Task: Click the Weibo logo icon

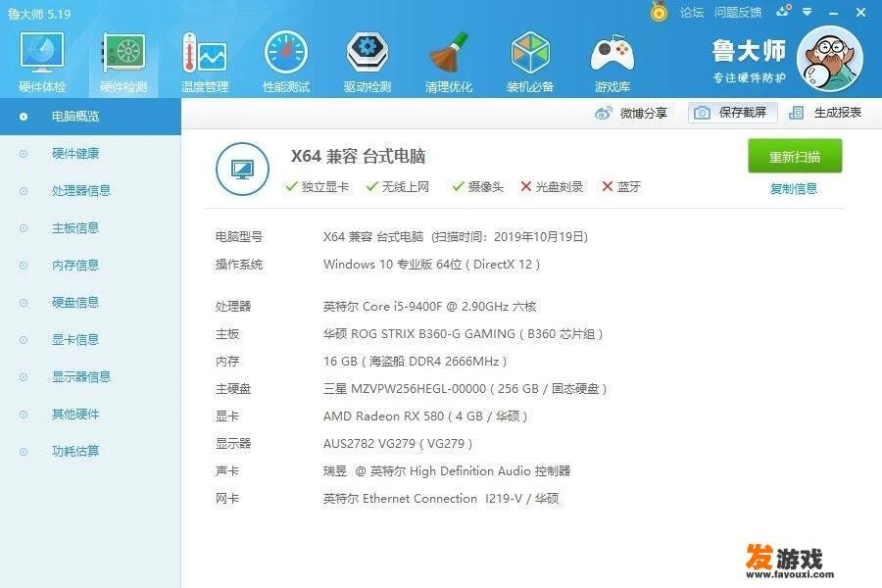Action: click(x=604, y=113)
